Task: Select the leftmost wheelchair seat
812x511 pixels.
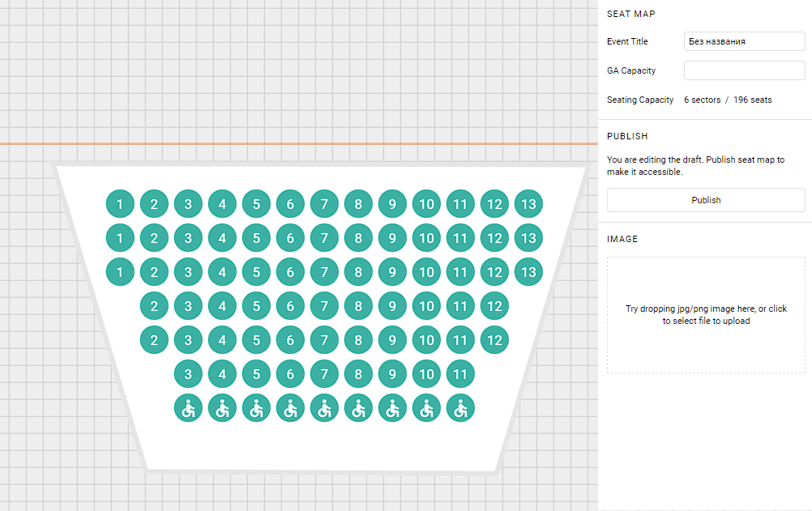Action: tap(188, 408)
